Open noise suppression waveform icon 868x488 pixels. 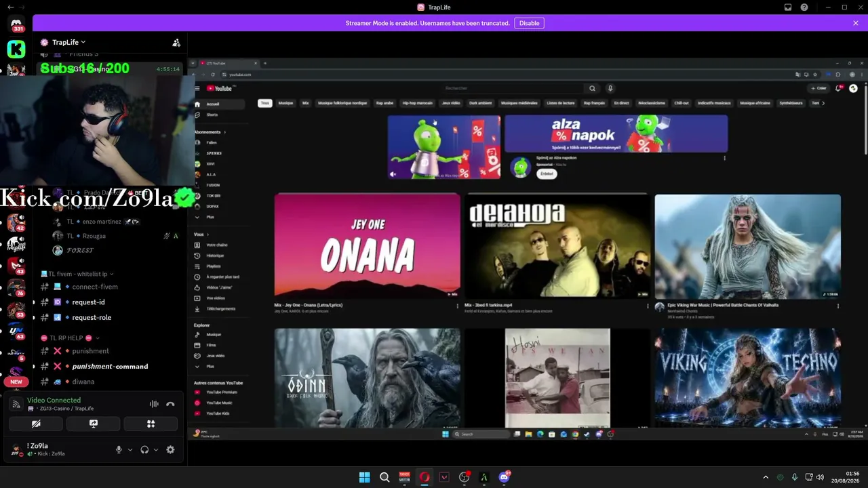point(154,404)
